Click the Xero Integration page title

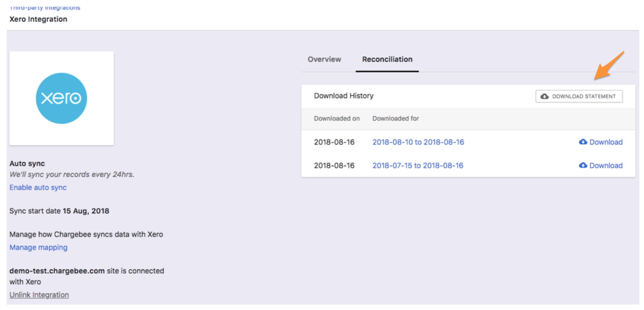pos(38,19)
